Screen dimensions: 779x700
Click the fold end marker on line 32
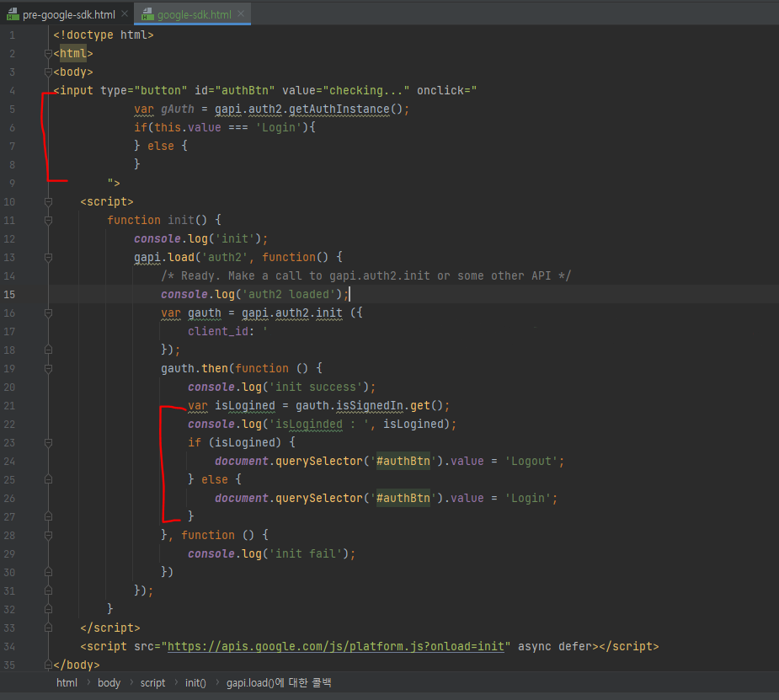(48, 609)
